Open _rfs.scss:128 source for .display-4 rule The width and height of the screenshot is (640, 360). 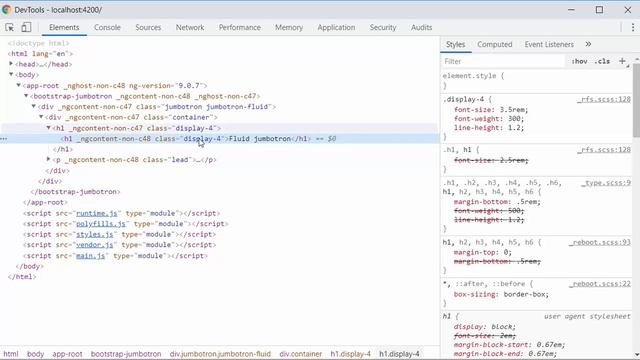pos(604,99)
